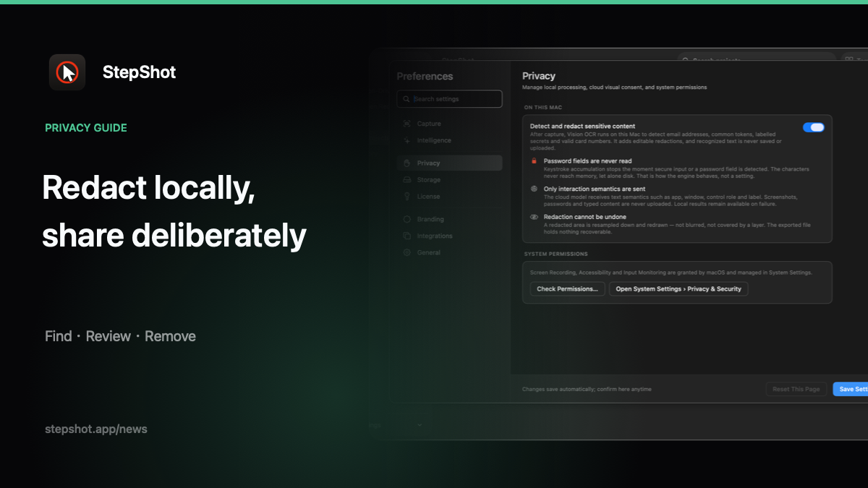The image size is (868, 488).
Task: Go to the Branding preferences tab
Action: click(x=449, y=219)
